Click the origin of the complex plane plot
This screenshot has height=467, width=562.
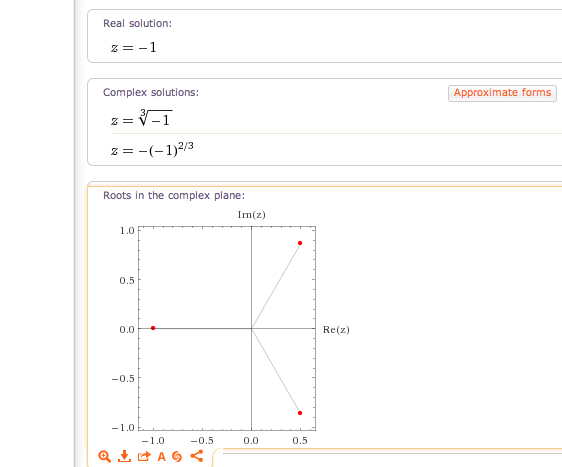coord(252,328)
